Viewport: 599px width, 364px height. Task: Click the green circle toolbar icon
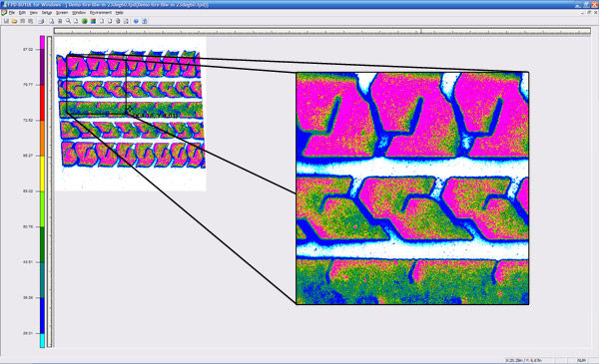pyautogui.click(x=85, y=21)
